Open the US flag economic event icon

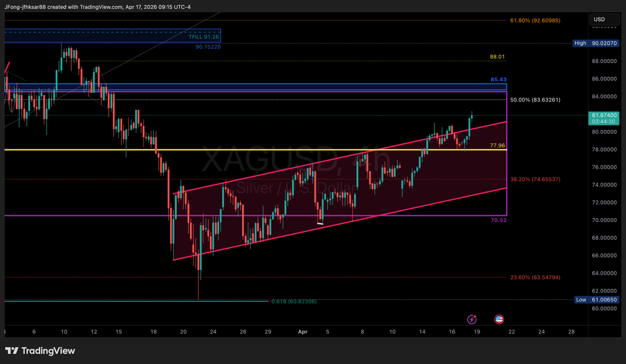pos(499,319)
